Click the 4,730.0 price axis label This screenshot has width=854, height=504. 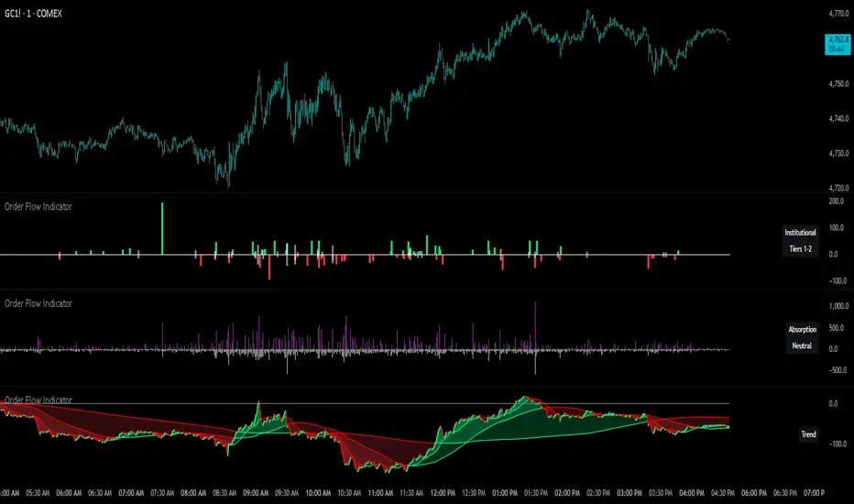(838, 154)
